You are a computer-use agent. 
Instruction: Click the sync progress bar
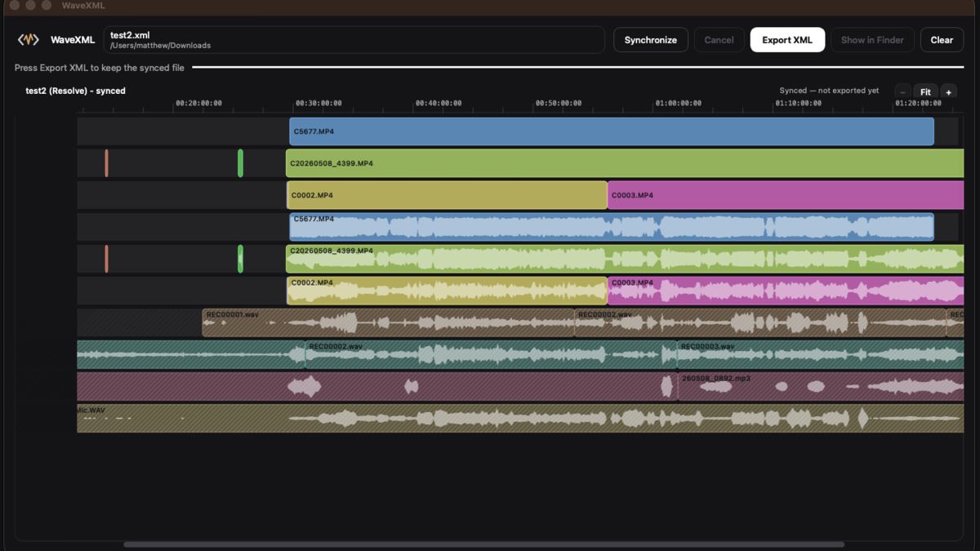577,68
